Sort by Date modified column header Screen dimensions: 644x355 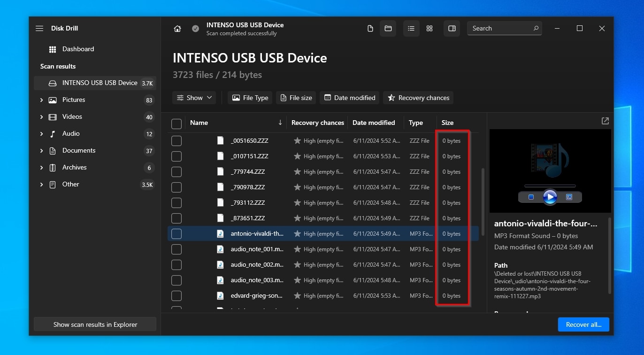click(x=374, y=123)
